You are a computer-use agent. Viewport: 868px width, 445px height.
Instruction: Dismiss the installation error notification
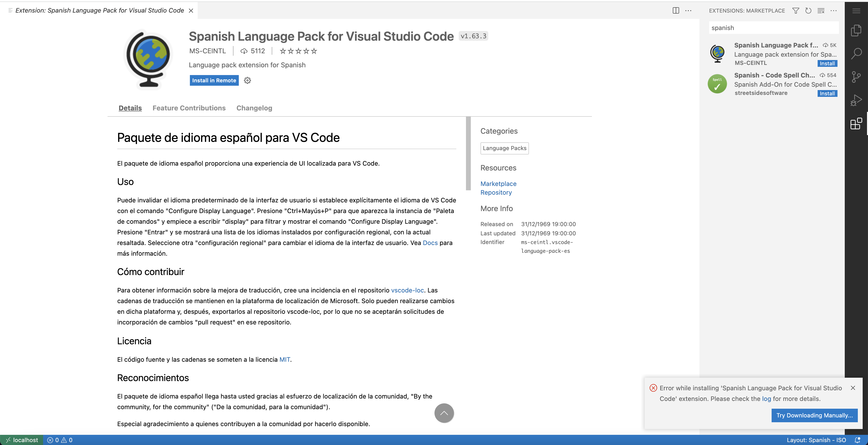(x=853, y=388)
